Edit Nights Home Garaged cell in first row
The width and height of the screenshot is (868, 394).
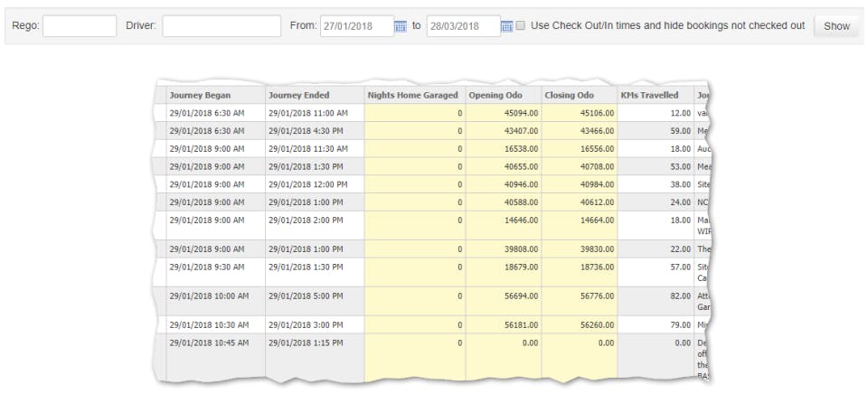click(414, 113)
